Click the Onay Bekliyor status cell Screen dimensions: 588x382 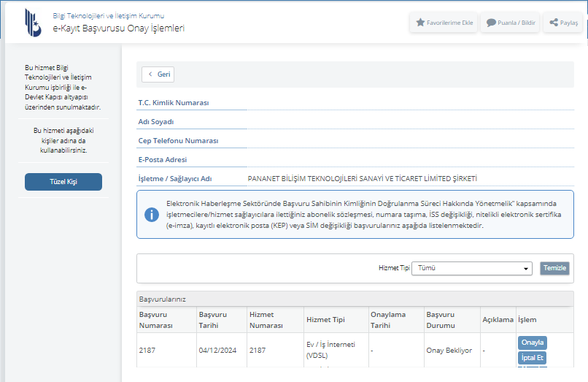coord(449,351)
